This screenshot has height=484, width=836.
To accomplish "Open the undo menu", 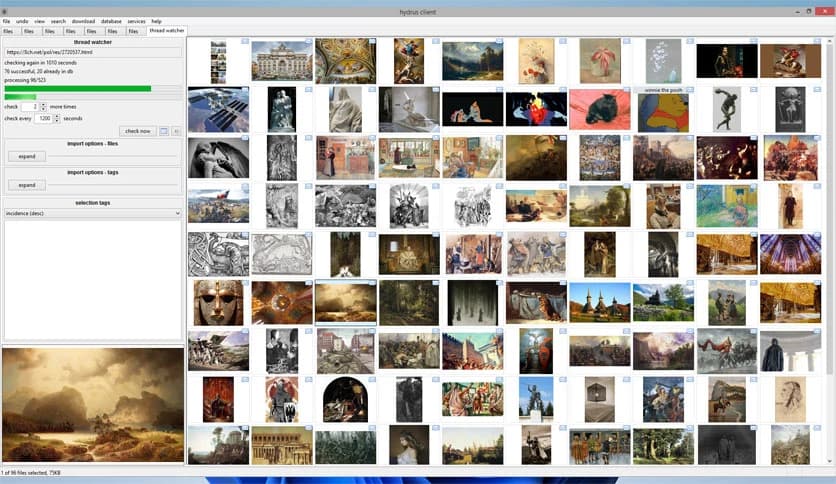I will tap(22, 21).
